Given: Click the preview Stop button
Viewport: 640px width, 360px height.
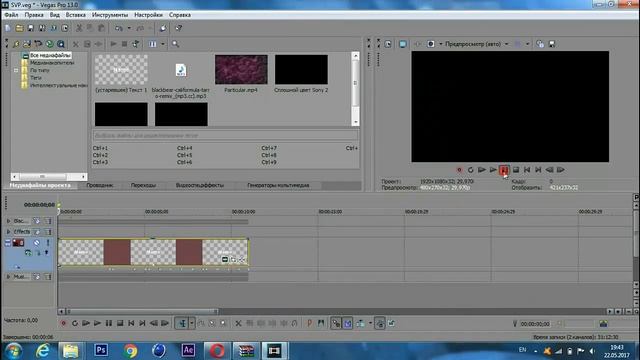Looking at the screenshot, I should click(516, 170).
